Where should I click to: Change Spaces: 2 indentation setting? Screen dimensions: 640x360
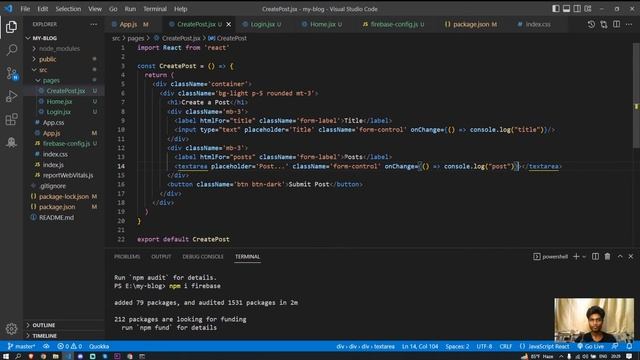tap(457, 346)
